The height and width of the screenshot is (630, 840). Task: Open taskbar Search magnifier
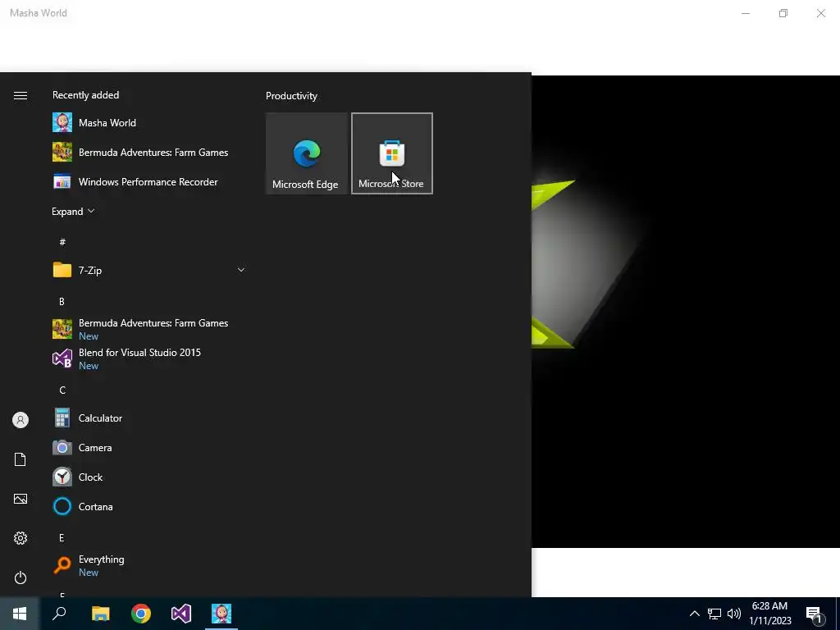(59, 614)
